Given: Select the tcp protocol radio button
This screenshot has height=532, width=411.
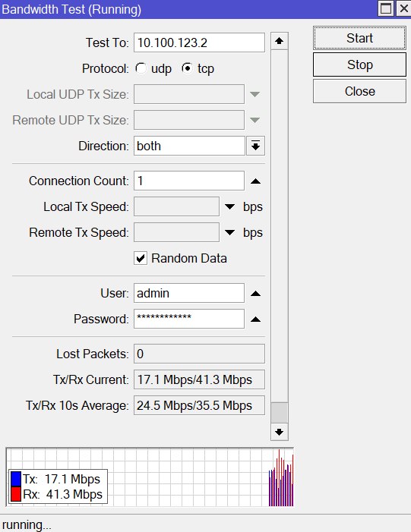Looking at the screenshot, I should (187, 68).
